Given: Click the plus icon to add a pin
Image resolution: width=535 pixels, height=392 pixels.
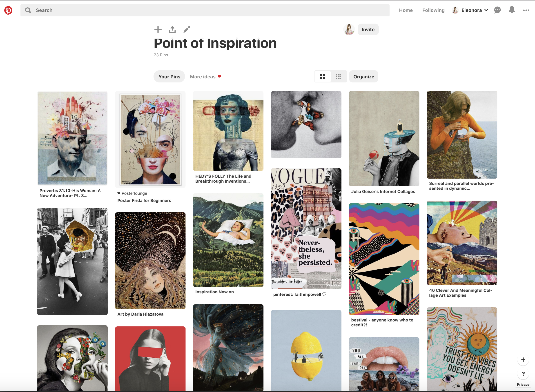Looking at the screenshot, I should pos(158,29).
